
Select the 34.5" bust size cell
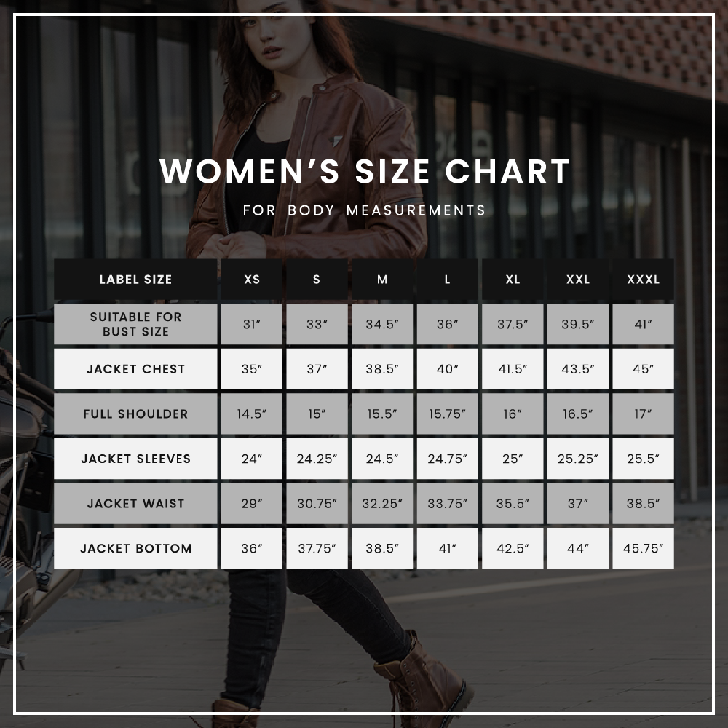point(382,324)
